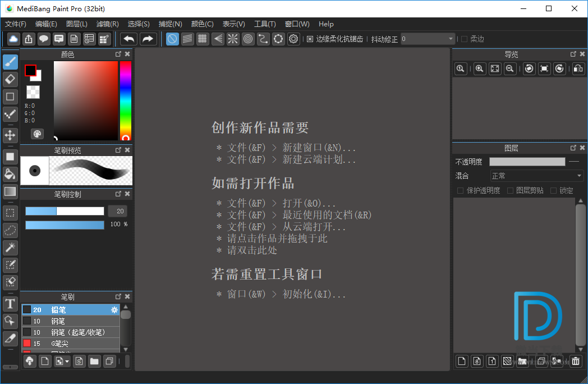Select the Text tool
Viewport: 588px width, 384px height.
tap(10, 303)
